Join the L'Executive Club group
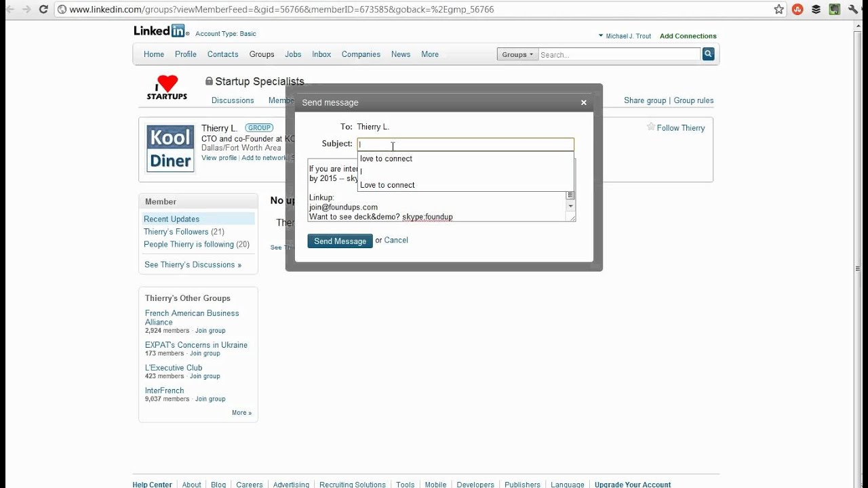The image size is (868, 488). (205, 376)
